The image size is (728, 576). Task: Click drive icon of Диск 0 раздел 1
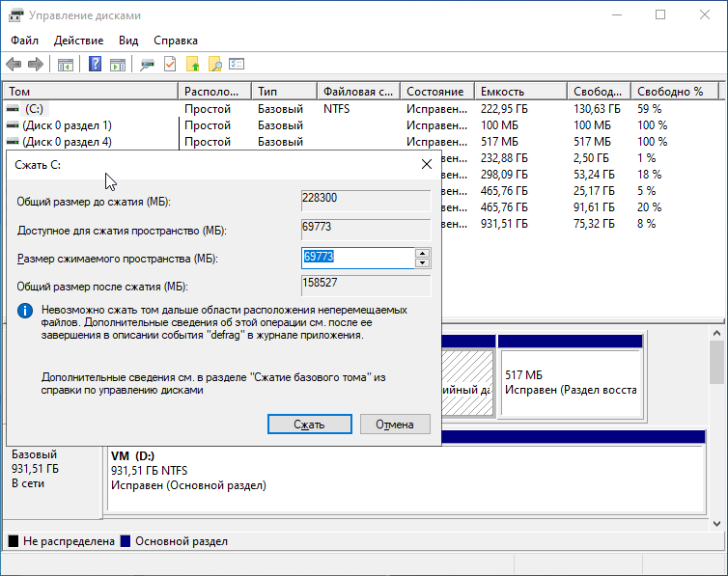click(13, 125)
